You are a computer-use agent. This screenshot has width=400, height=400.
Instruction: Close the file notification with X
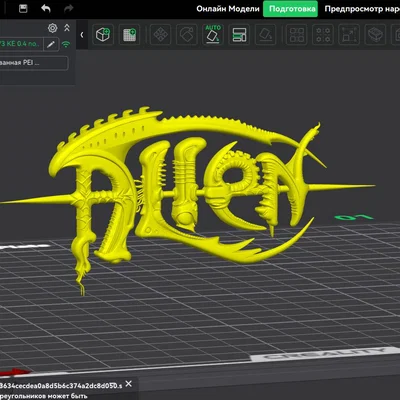(129, 384)
